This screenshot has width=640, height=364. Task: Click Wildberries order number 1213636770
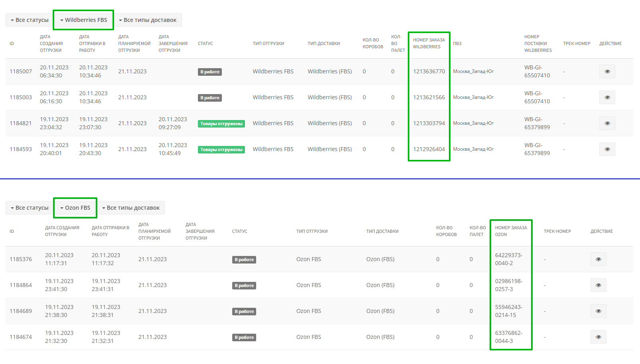point(429,71)
